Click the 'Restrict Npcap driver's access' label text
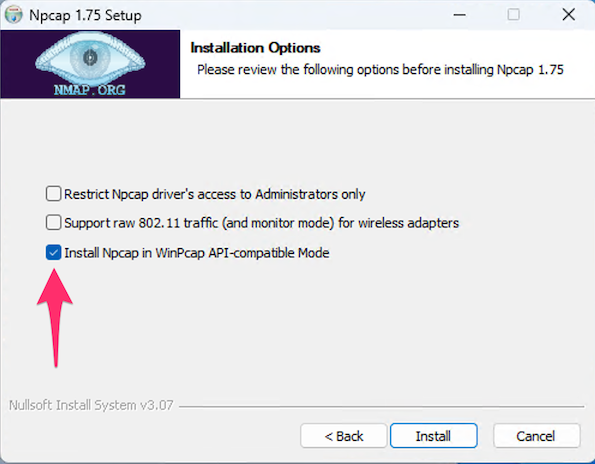The height and width of the screenshot is (464, 595). [x=214, y=194]
